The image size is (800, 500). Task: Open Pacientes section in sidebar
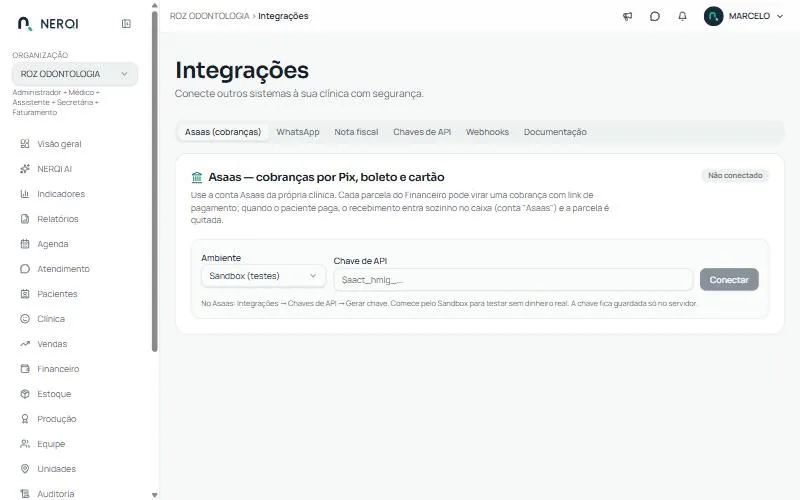pyautogui.click(x=57, y=294)
